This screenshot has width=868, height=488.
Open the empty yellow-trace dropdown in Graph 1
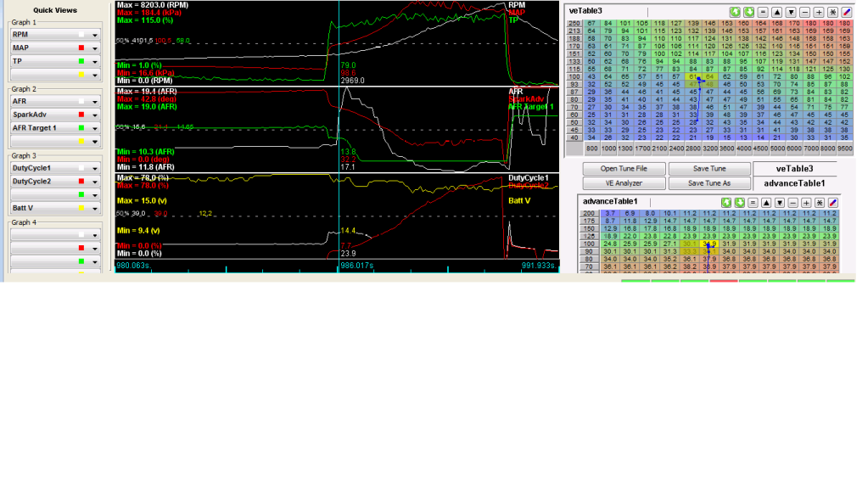[x=95, y=75]
